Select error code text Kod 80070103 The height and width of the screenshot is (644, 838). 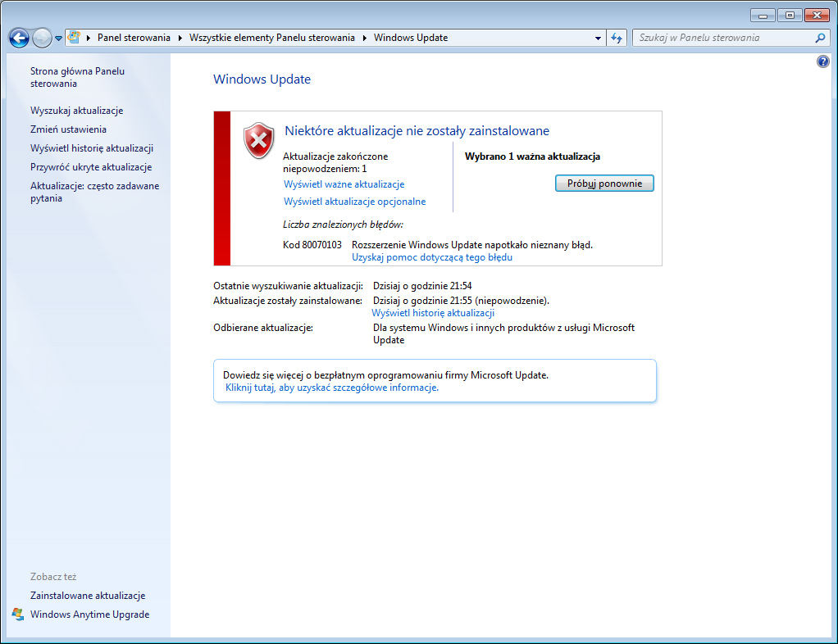[x=312, y=245]
